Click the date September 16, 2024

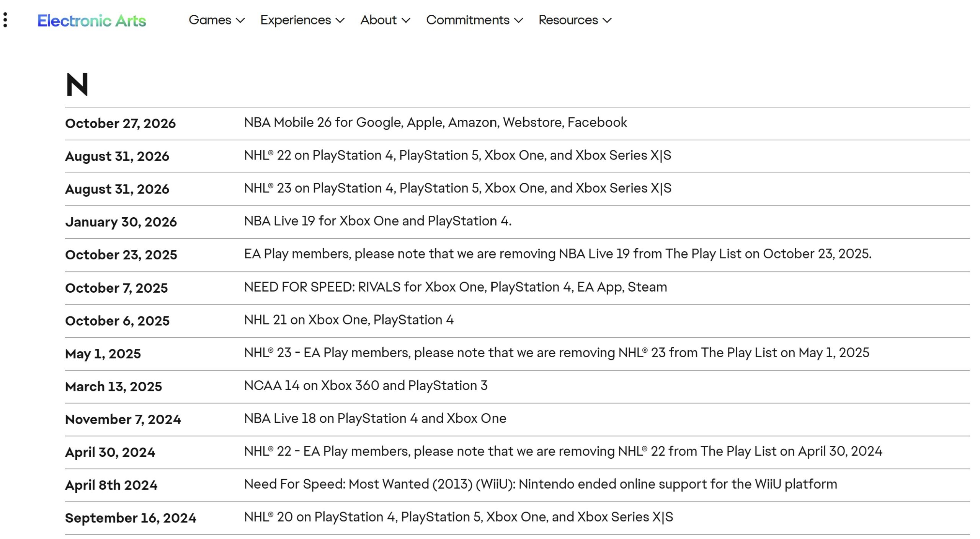(x=131, y=518)
